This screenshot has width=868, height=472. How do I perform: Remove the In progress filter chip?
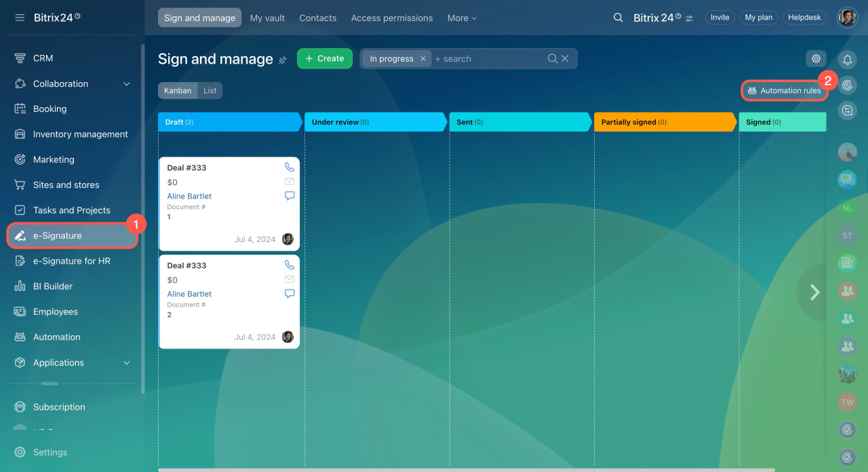pos(423,59)
